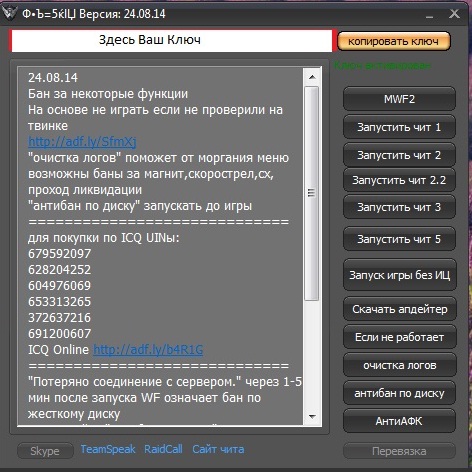Click the «очистка логов» button

(400, 365)
